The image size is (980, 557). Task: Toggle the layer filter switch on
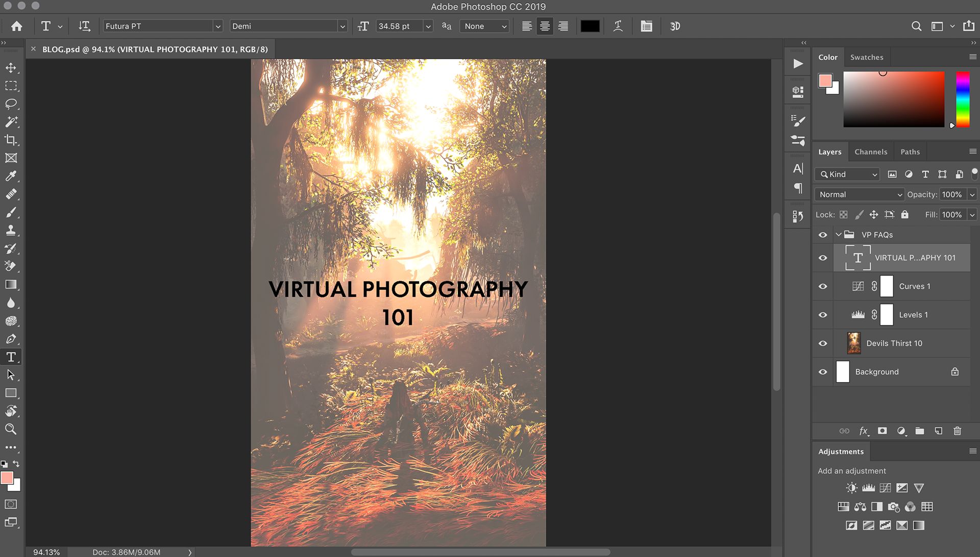974,174
